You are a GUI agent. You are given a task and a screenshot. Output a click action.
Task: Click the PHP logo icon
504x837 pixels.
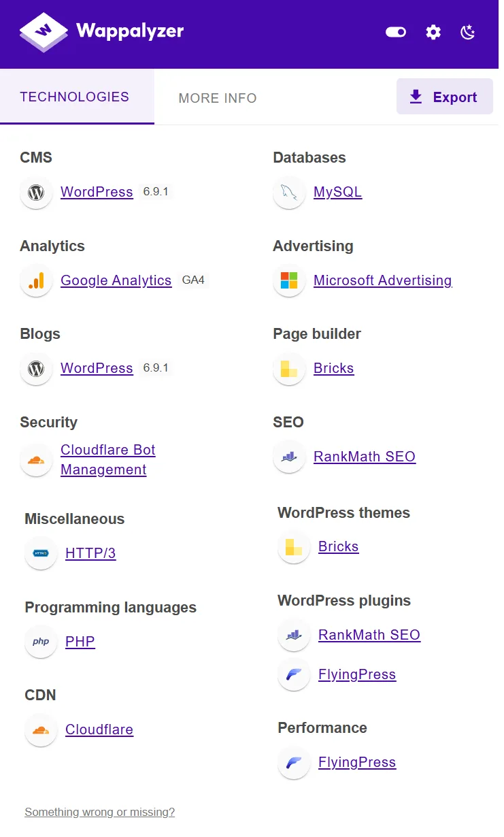coord(41,642)
